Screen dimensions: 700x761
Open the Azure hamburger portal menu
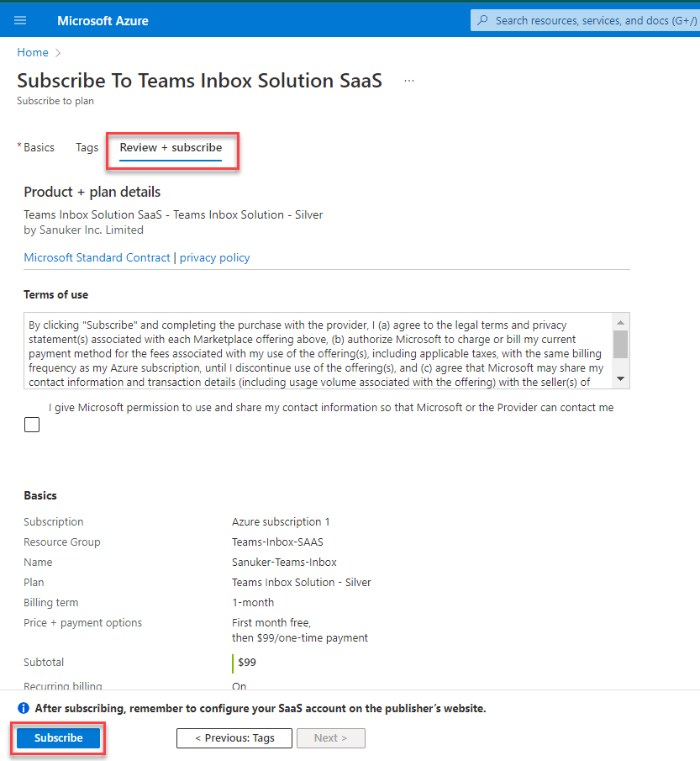pos(20,20)
